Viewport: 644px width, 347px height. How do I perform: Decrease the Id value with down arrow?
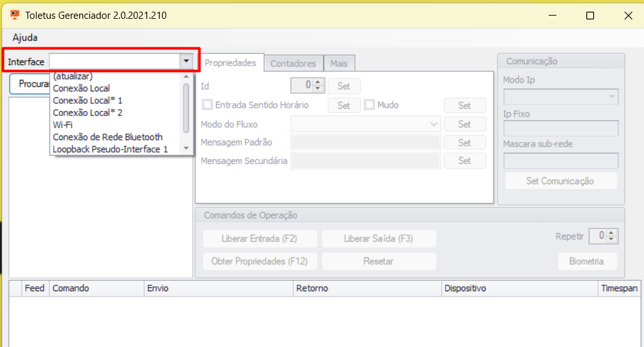(318, 89)
